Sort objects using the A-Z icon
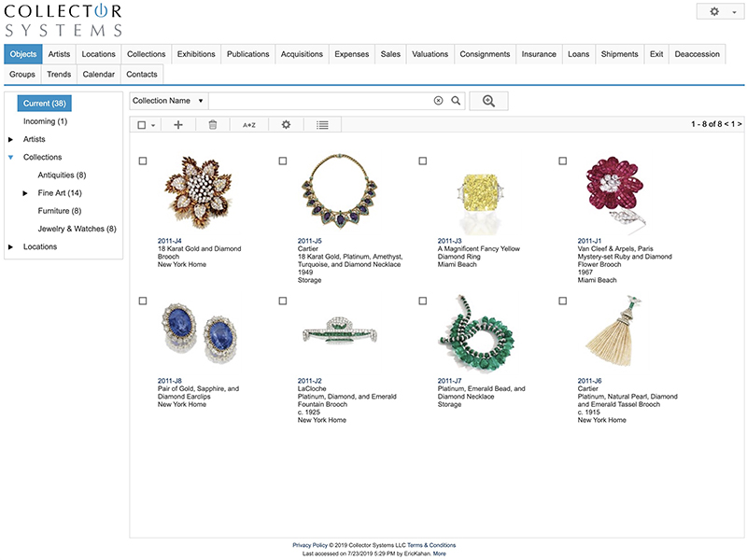 click(249, 125)
